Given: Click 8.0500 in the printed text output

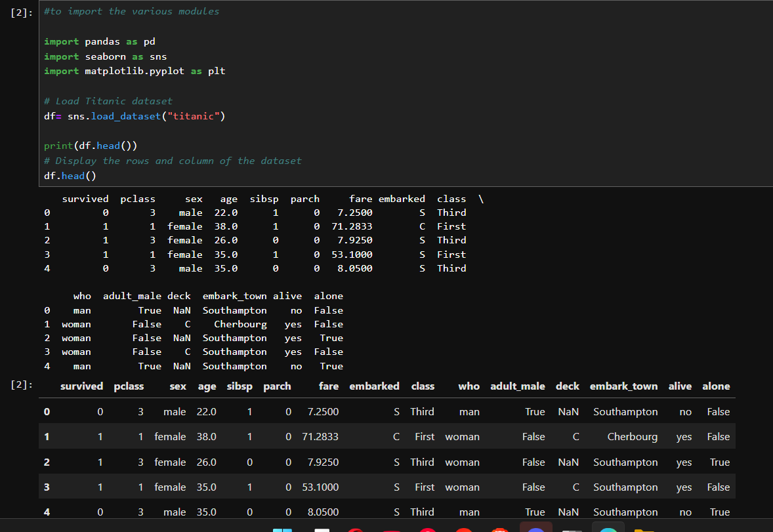Looking at the screenshot, I should click(355, 268).
